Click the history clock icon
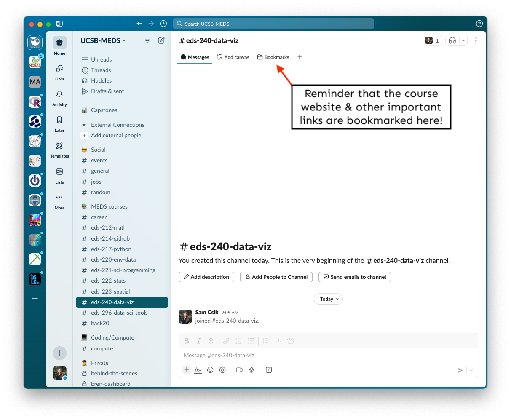 click(x=163, y=24)
